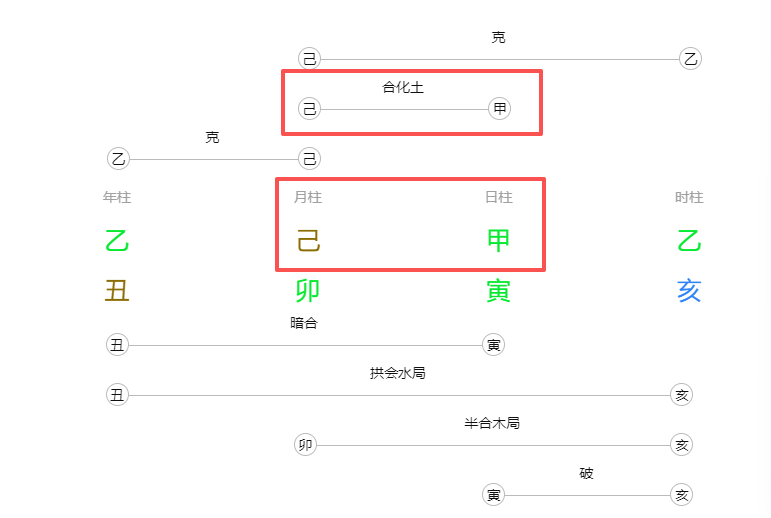The image size is (771, 518).
Task: Click the circled 丑 node on 暗合 line
Action: 118,345
